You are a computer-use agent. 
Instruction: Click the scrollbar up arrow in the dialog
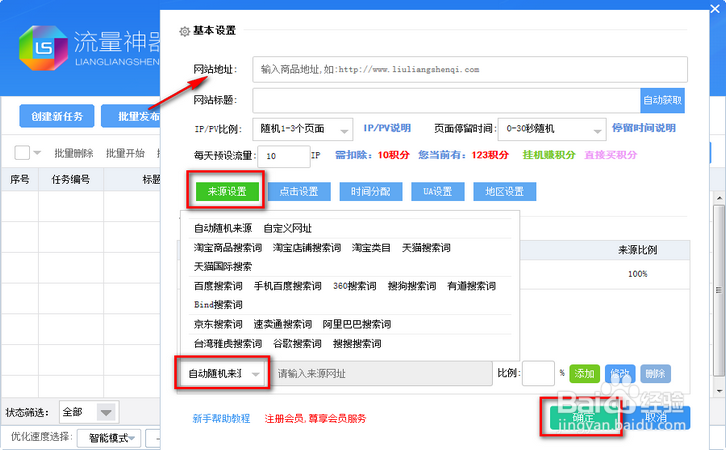(x=719, y=199)
